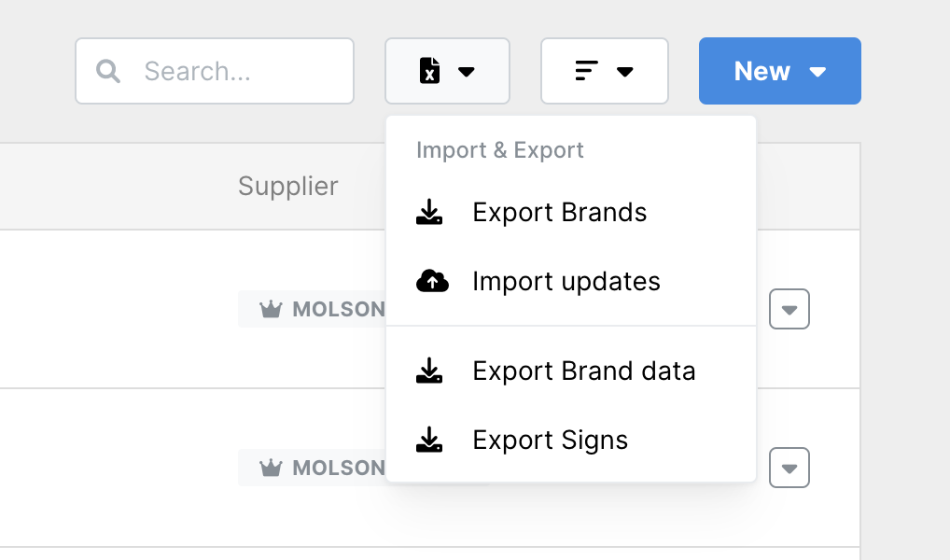The height and width of the screenshot is (560, 950).
Task: Focus the Search input field
Action: (x=215, y=71)
